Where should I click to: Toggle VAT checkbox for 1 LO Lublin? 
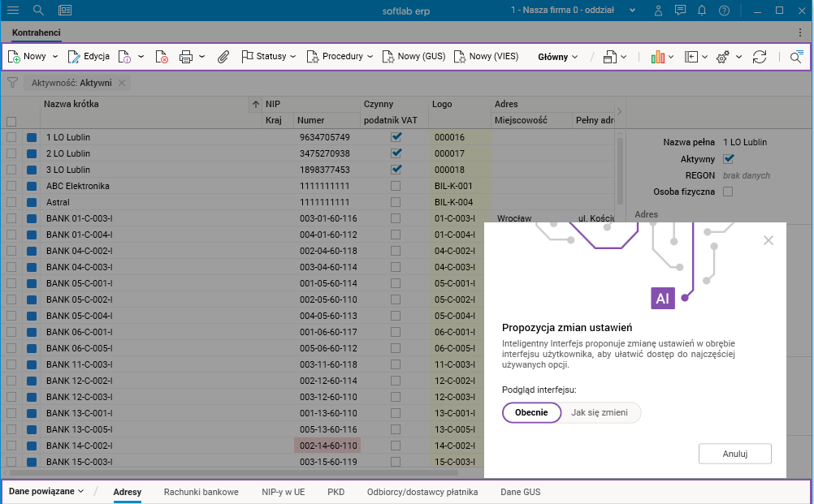pos(396,137)
